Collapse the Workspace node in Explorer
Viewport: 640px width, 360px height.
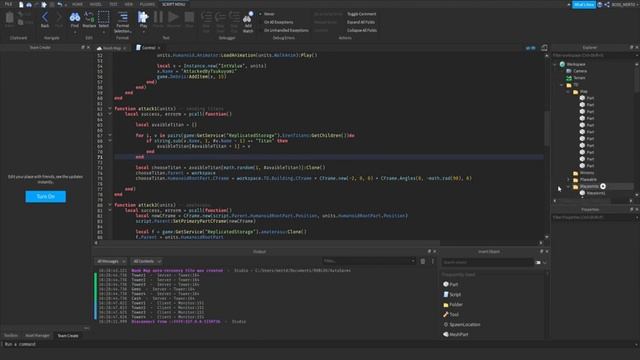(x=555, y=64)
